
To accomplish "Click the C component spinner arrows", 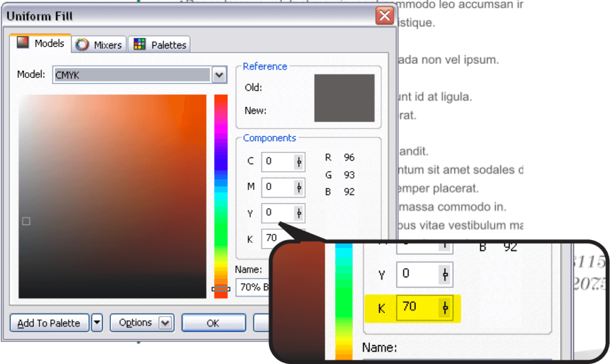I will tap(298, 161).
